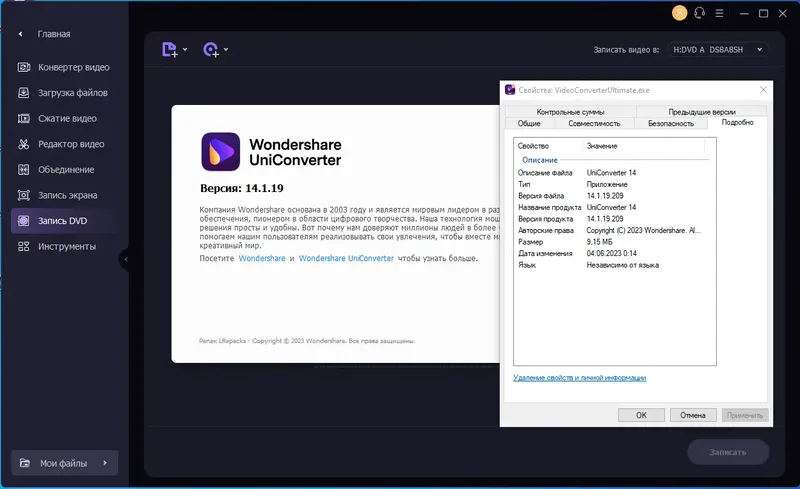Expand Мои файлы button
The width and height of the screenshot is (800, 489).
tap(65, 463)
